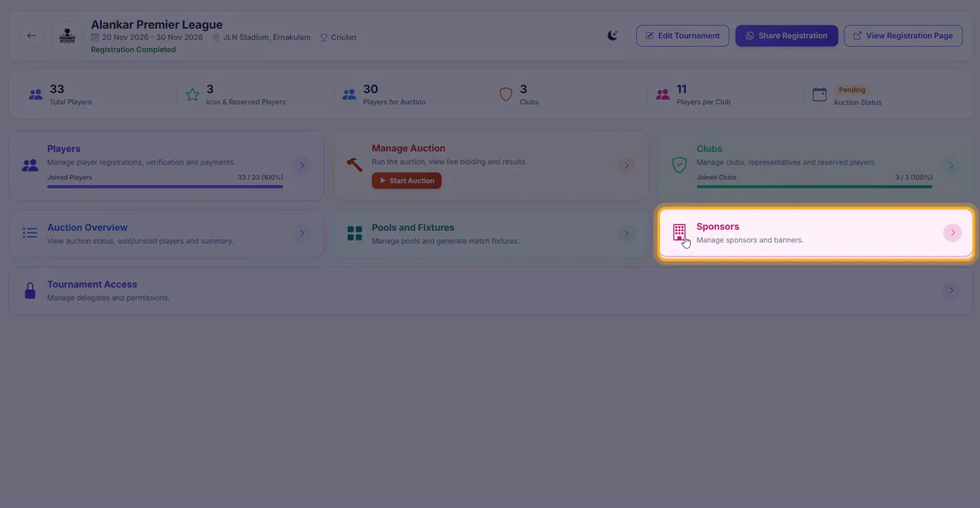The height and width of the screenshot is (508, 980).
Task: Open Pools and Fixtures via chevron
Action: (x=626, y=233)
